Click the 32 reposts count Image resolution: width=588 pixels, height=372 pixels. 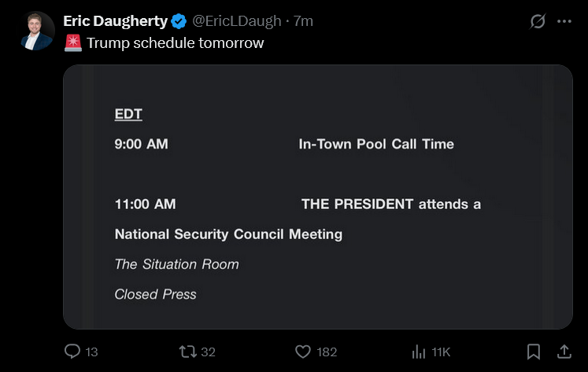coord(208,352)
